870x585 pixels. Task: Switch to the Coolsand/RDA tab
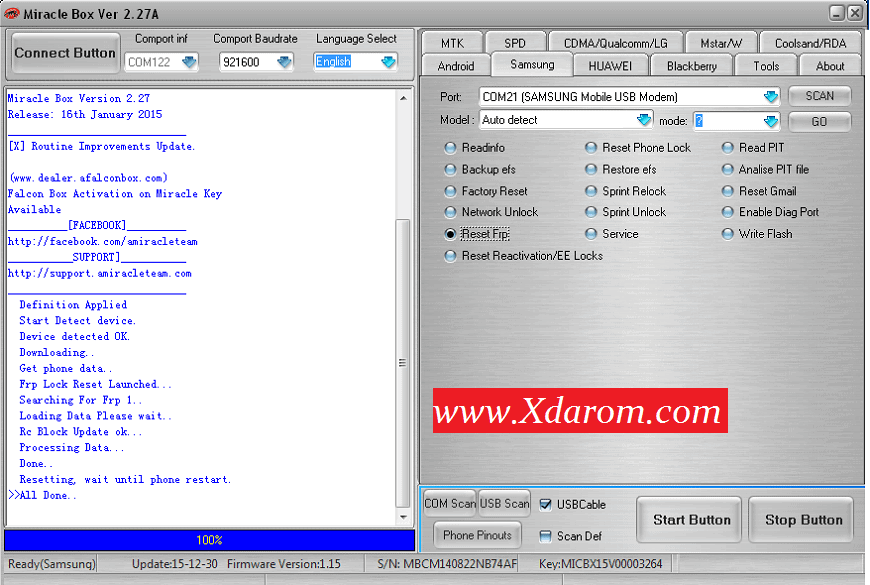tap(810, 43)
